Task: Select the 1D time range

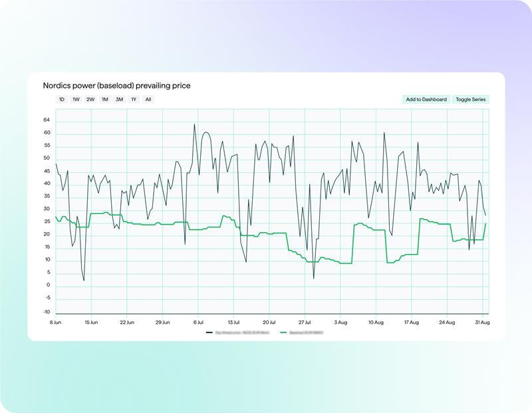Action: click(x=62, y=100)
